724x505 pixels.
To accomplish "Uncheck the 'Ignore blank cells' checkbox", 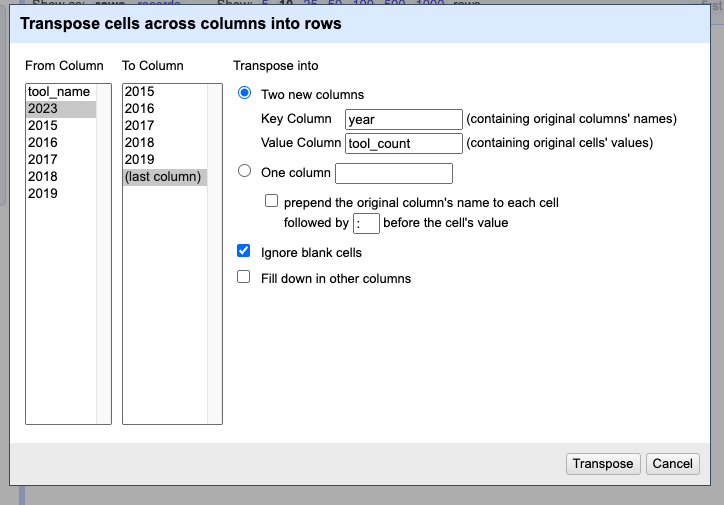I will 244,252.
